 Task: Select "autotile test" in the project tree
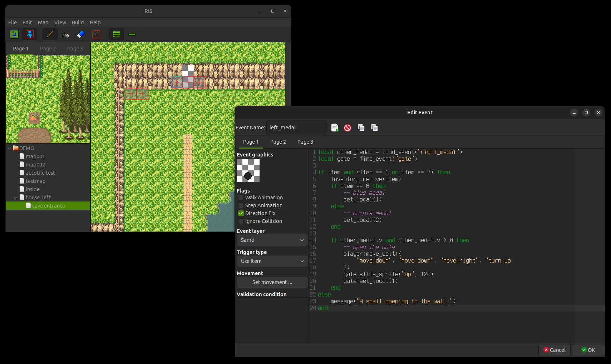(x=40, y=173)
